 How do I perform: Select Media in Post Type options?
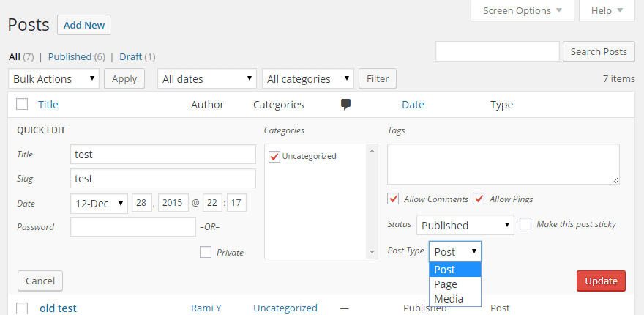click(x=449, y=299)
